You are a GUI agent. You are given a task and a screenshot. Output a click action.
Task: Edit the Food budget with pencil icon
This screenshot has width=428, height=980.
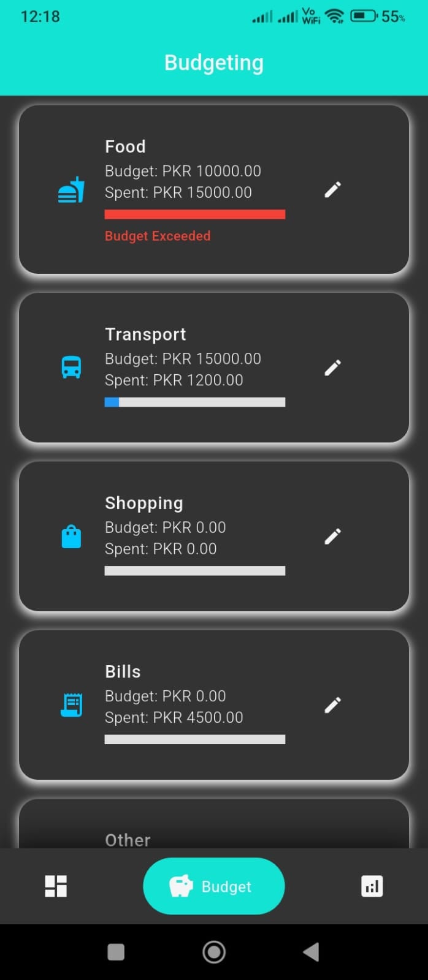tap(332, 190)
